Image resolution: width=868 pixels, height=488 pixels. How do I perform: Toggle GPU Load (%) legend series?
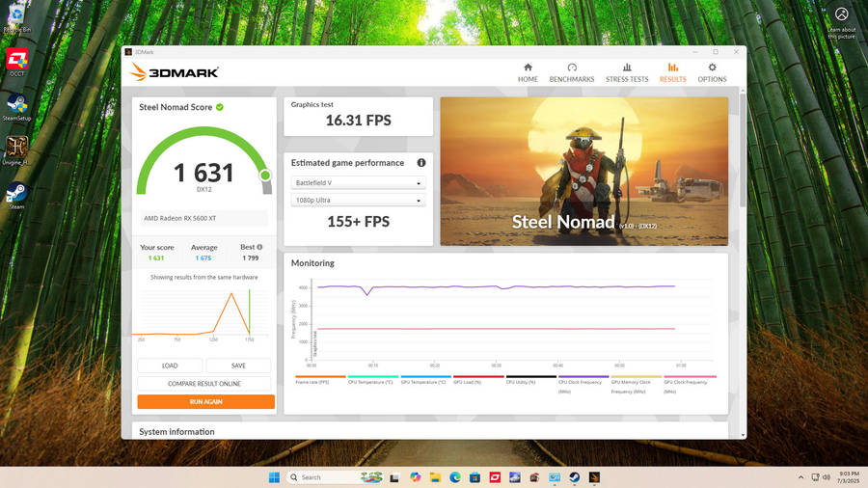tap(477, 382)
